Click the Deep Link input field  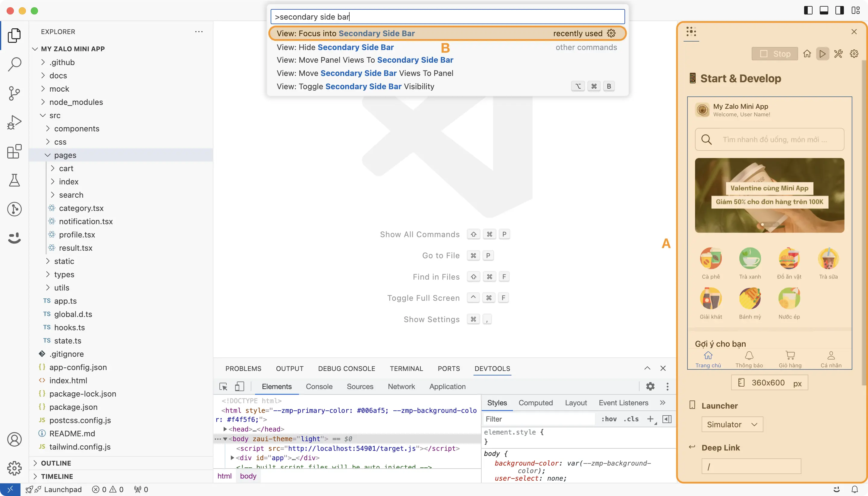click(751, 466)
